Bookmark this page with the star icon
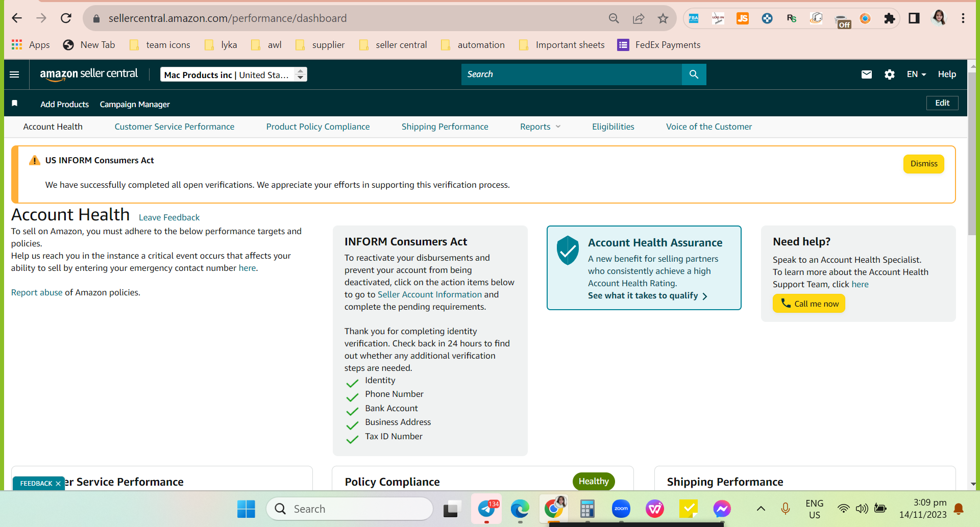 point(663,19)
